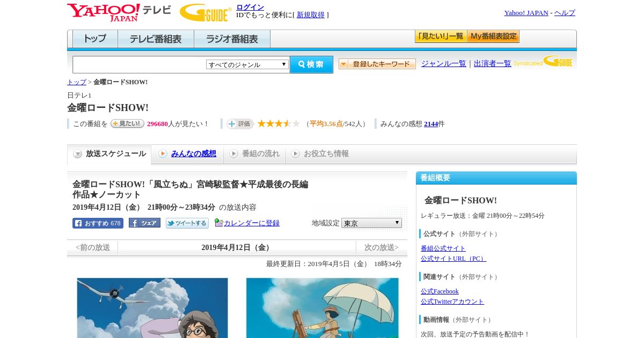Click the Facebook シェア button
Image resolution: width=644 pixels, height=338 pixels.
pyautogui.click(x=144, y=223)
